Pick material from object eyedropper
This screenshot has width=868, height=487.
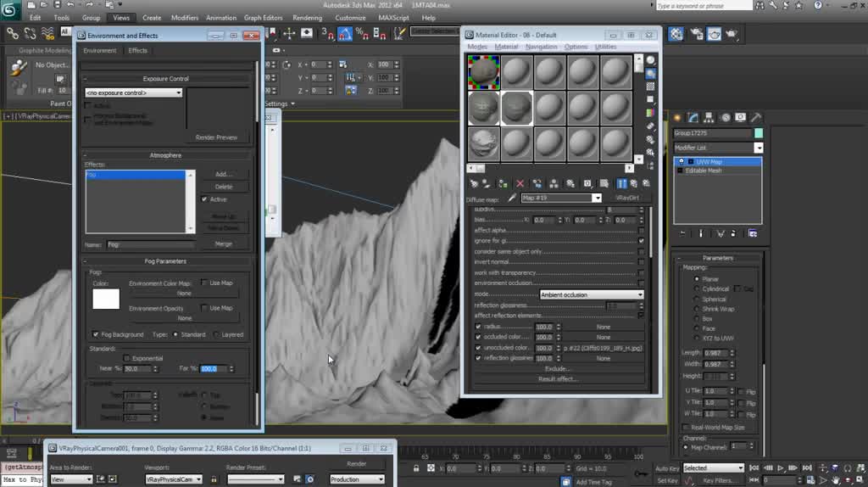(x=512, y=198)
